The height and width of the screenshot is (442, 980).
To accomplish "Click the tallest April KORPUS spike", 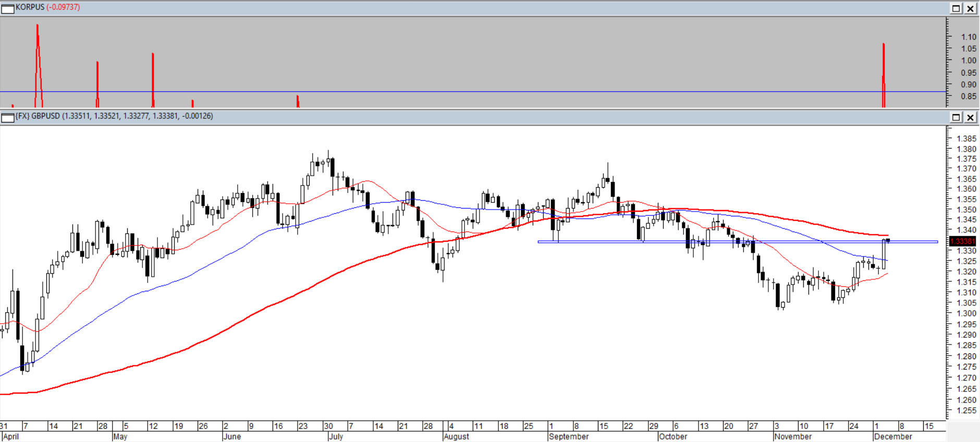I will click(38, 52).
